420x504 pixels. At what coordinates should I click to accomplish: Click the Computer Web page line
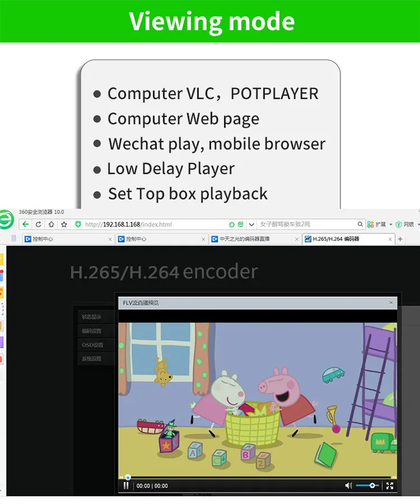[183, 119]
